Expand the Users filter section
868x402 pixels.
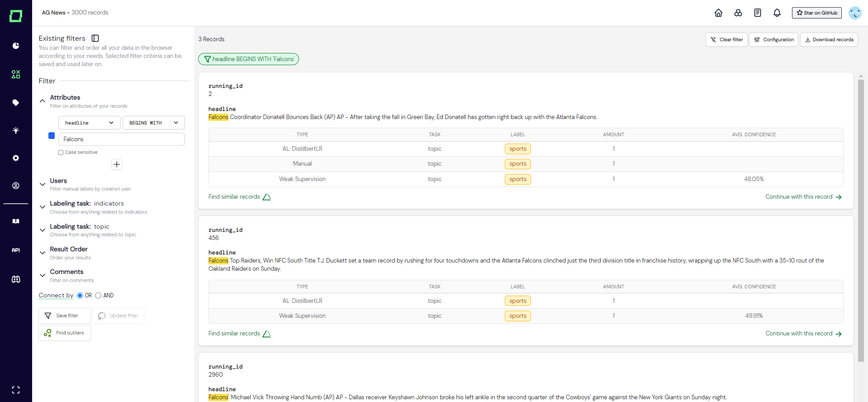(43, 184)
